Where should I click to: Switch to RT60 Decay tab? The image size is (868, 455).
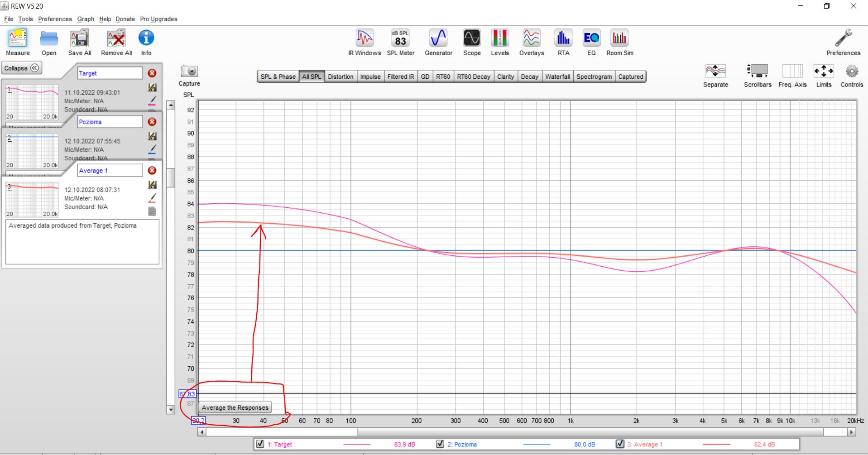pyautogui.click(x=474, y=77)
